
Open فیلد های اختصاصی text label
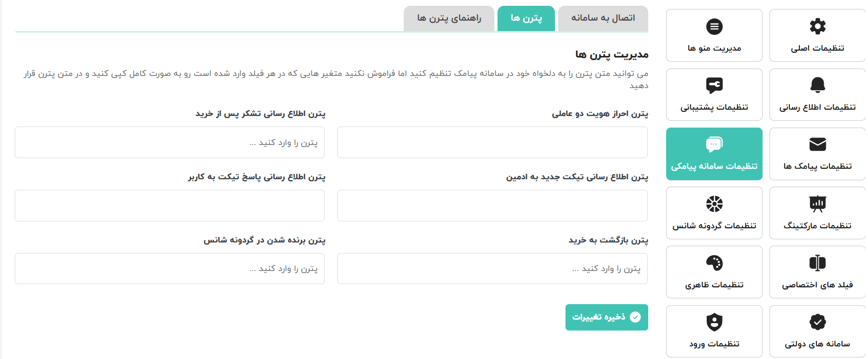[817, 285]
